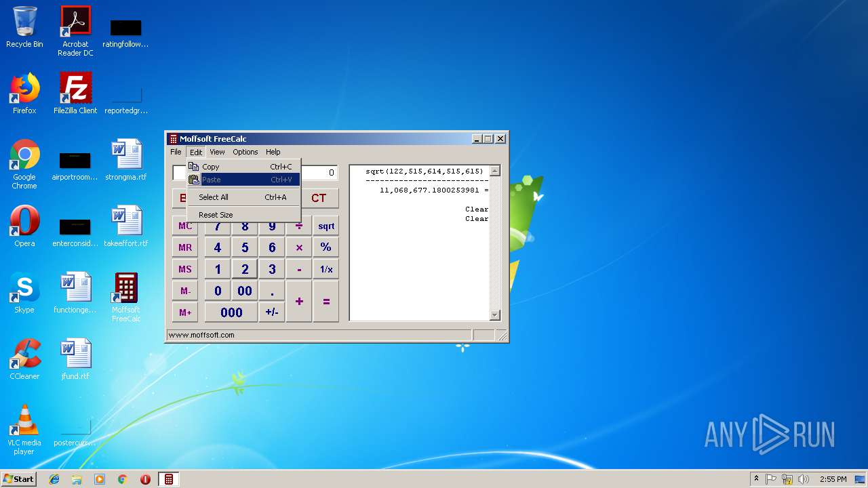This screenshot has width=868, height=488.
Task: Launch the Opera desktop shortcut
Action: tap(24, 226)
